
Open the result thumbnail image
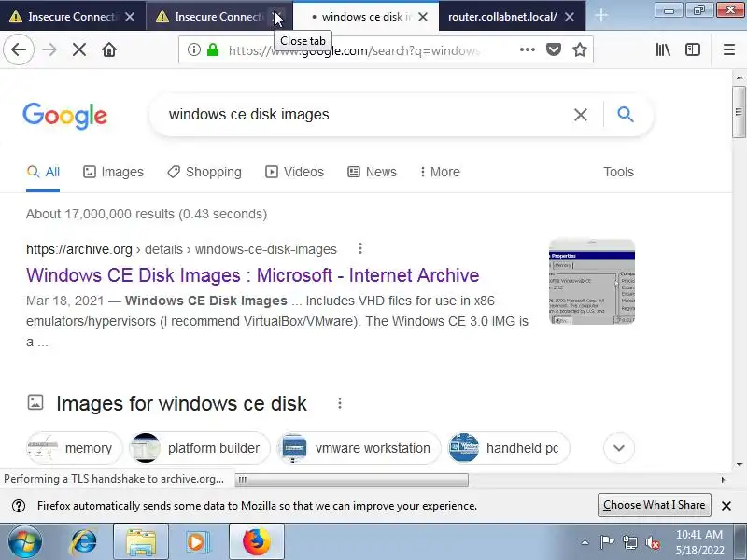592,282
